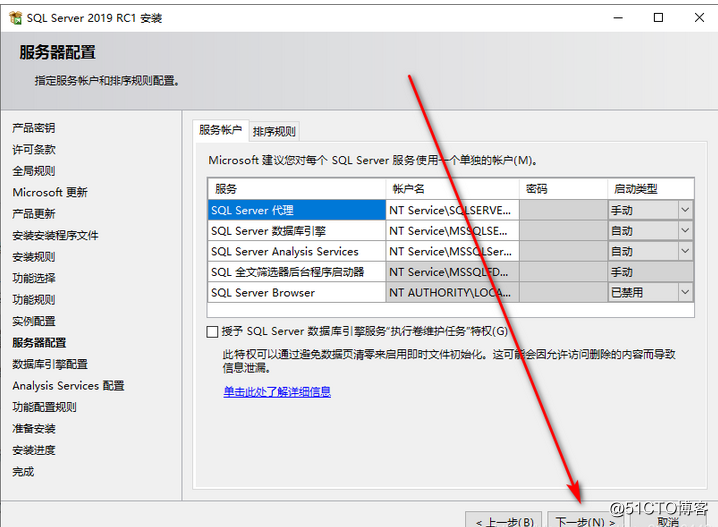Viewport: 718px width, 527px height.
Task: Open startup type dropdown for SQL Server 代理
Action: (685, 210)
